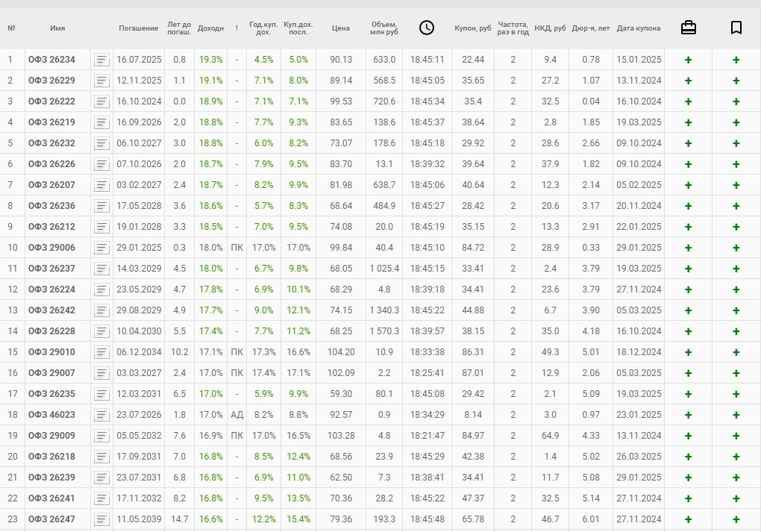This screenshot has width=761, height=532.
Task: Sort by Лет до погаш. header
Action: pyautogui.click(x=179, y=28)
